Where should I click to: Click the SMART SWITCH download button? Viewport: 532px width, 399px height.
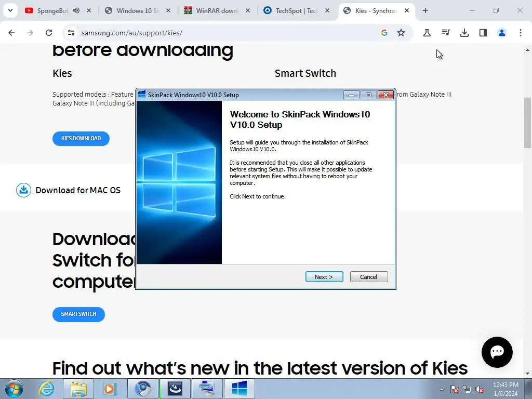(x=79, y=314)
